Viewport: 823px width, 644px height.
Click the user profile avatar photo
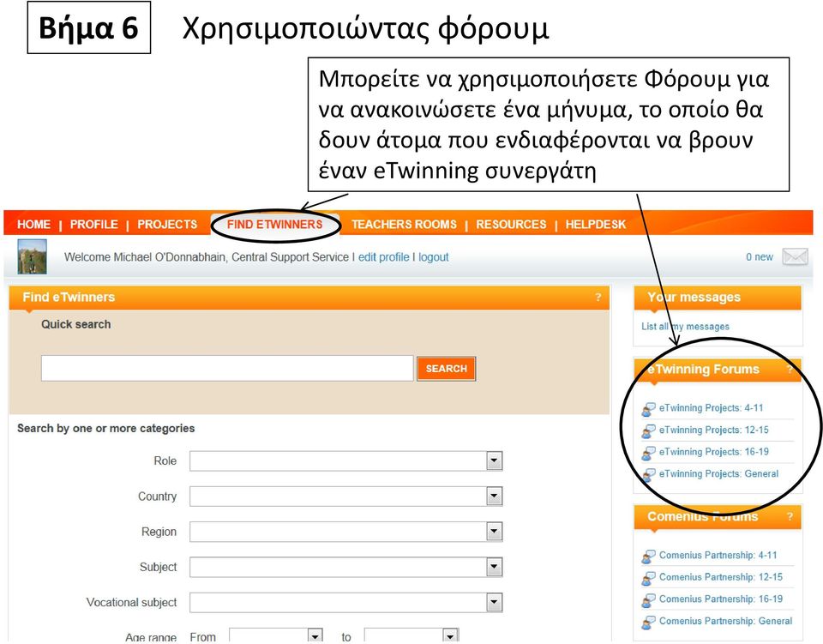click(x=32, y=256)
